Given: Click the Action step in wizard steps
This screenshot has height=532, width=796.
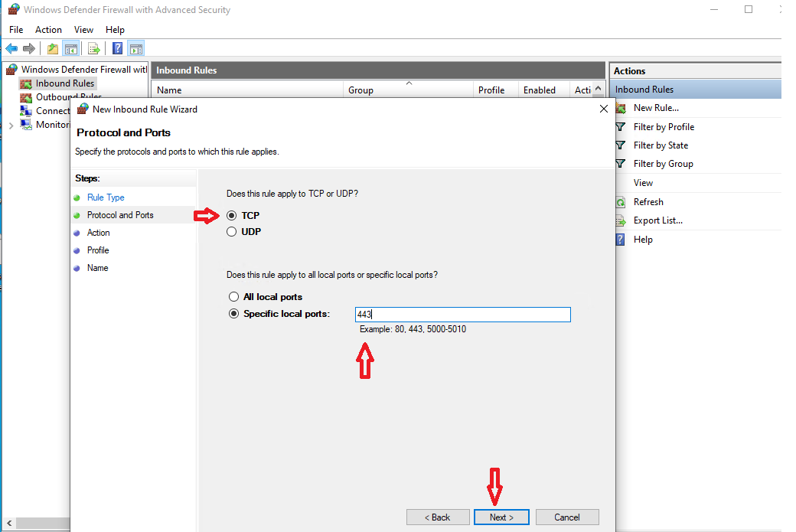Looking at the screenshot, I should [x=99, y=233].
